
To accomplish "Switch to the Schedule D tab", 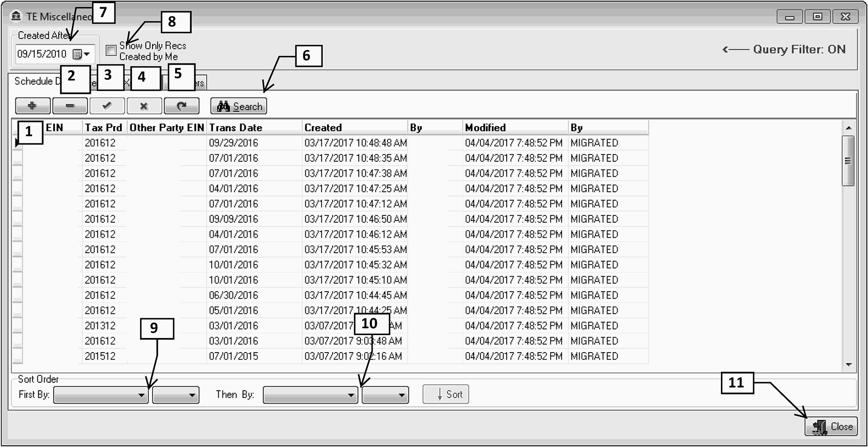I will pos(33,82).
